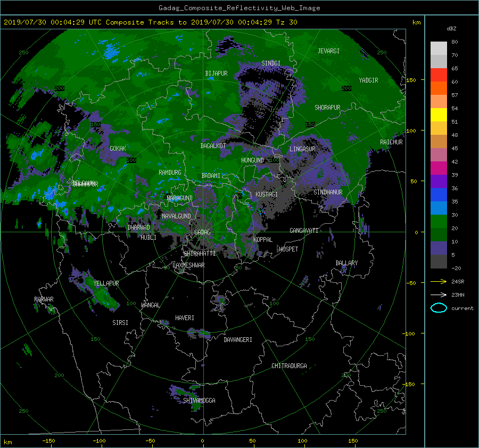This screenshot has height=448, width=479.
Task: Click the '80' value in dBZ legend
Action: [x=455, y=42]
